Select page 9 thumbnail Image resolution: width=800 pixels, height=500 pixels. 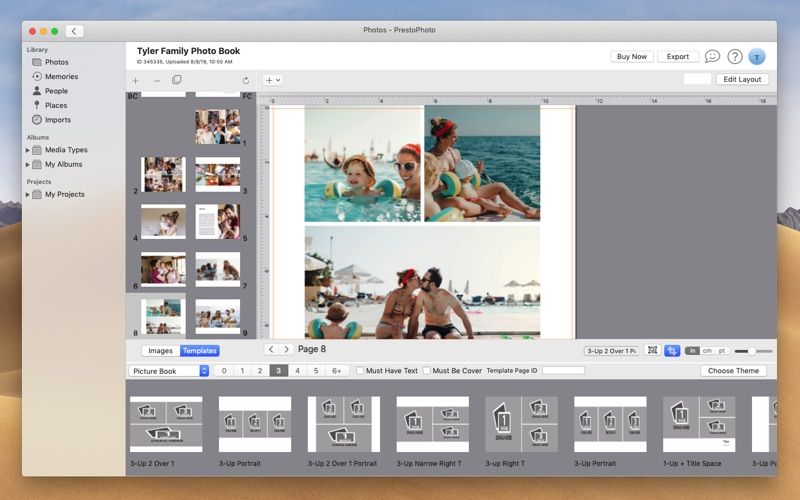point(218,316)
